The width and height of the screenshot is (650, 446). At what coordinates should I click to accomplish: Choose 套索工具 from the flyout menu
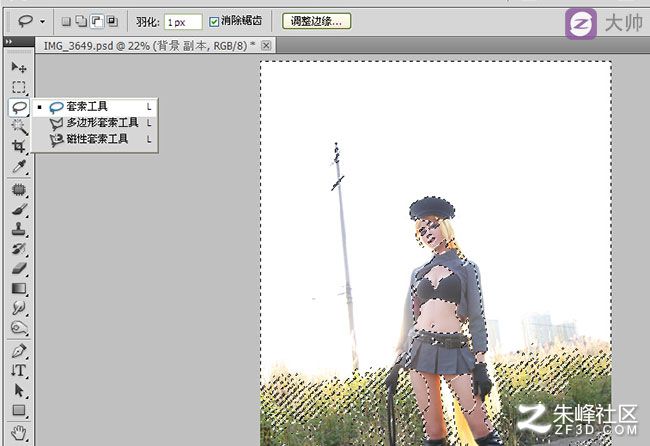95,107
